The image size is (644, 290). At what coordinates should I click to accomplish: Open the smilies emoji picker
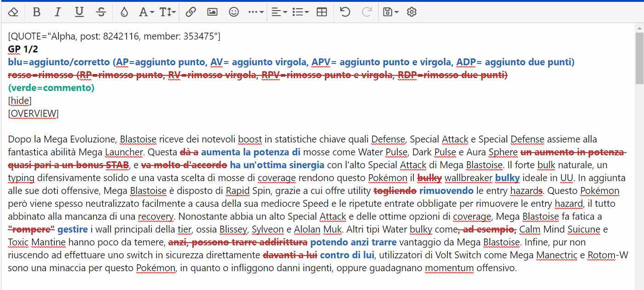point(234,12)
